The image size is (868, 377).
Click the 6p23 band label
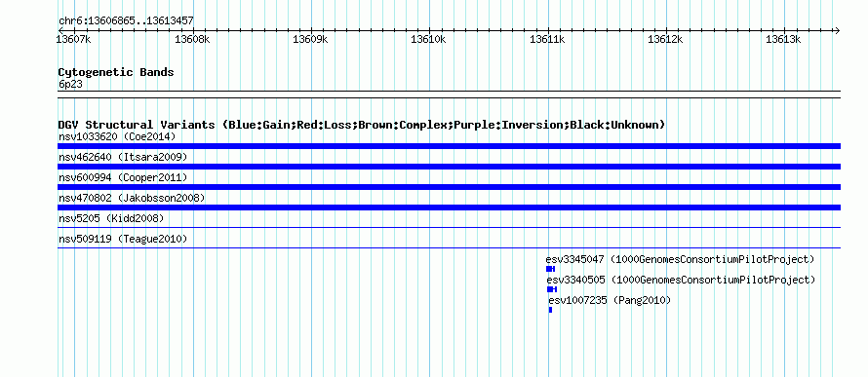[x=70, y=84]
